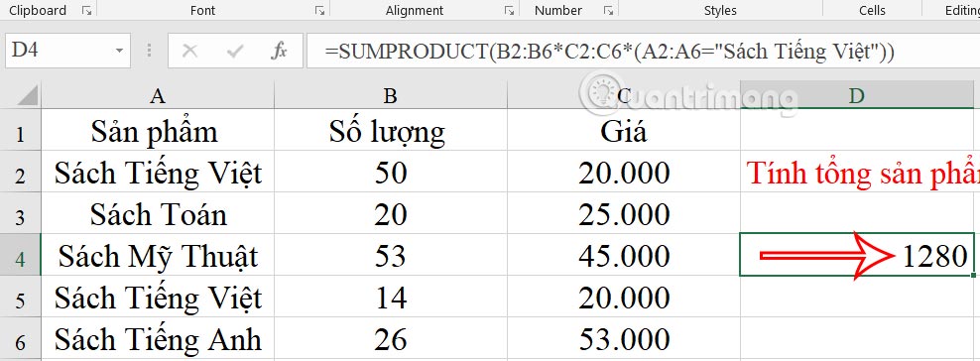980x361 pixels.
Task: Select 'Sách Tiếng Việt' in row 2
Action: tap(158, 173)
